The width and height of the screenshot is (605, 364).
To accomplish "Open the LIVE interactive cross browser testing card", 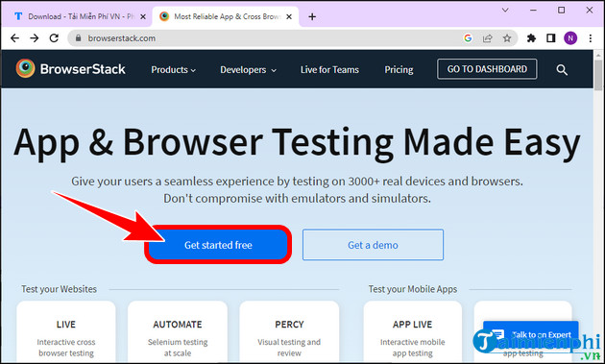I will click(66, 332).
